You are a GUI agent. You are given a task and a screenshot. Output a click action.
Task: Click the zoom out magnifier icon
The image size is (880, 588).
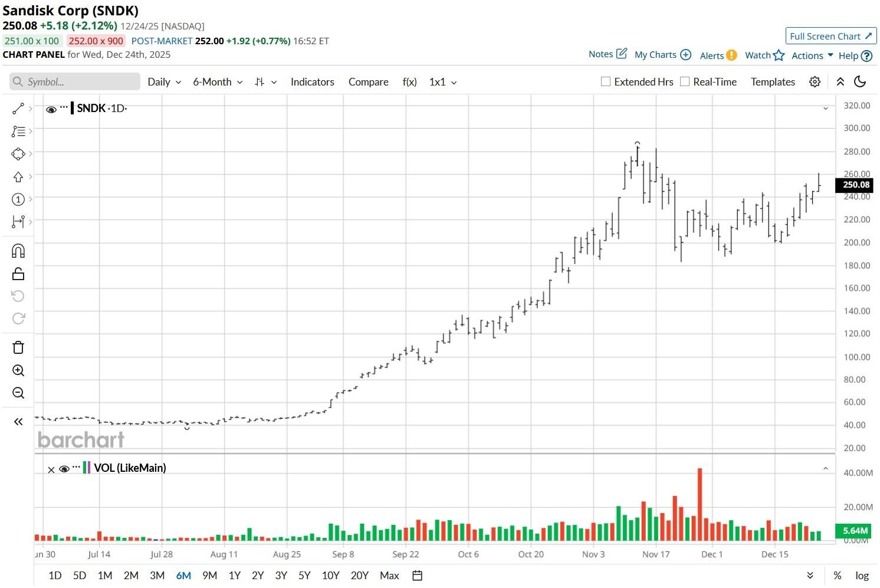point(18,393)
